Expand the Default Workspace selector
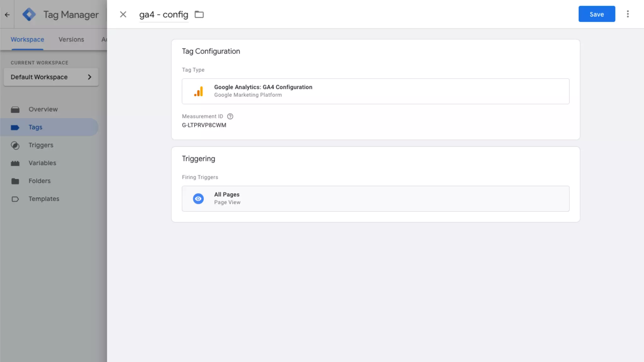644x362 pixels. click(51, 77)
